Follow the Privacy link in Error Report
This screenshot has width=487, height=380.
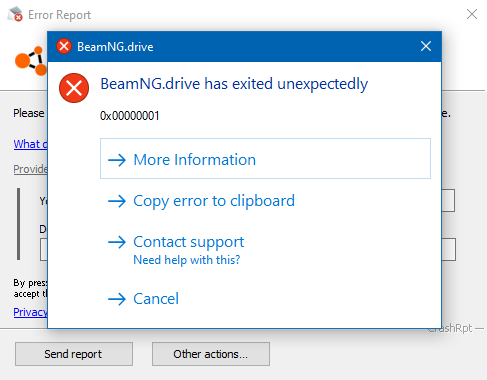tap(30, 312)
